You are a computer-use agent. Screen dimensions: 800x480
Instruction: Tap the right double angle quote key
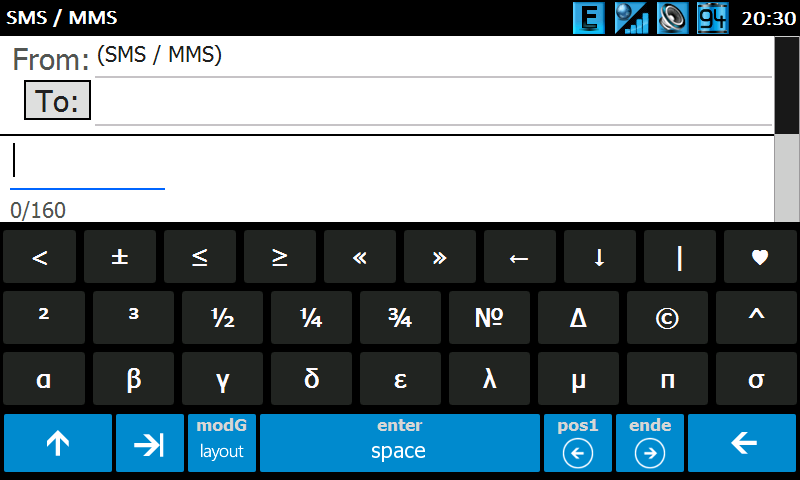click(440, 257)
